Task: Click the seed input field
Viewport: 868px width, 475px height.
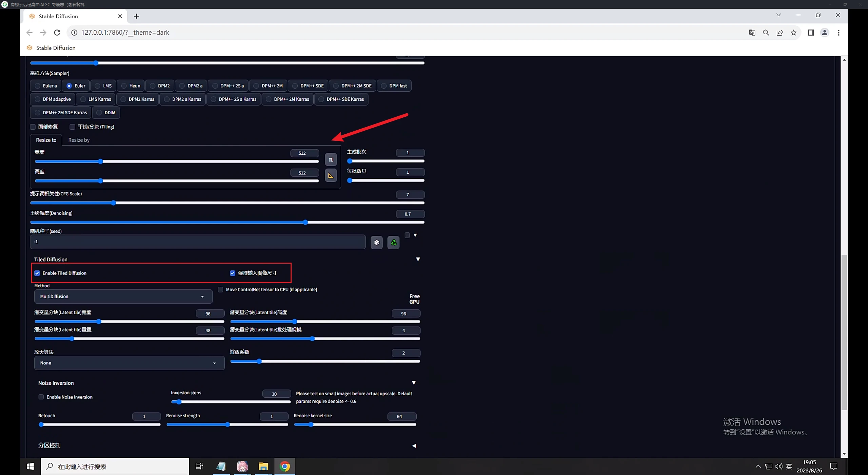Action: click(x=197, y=242)
